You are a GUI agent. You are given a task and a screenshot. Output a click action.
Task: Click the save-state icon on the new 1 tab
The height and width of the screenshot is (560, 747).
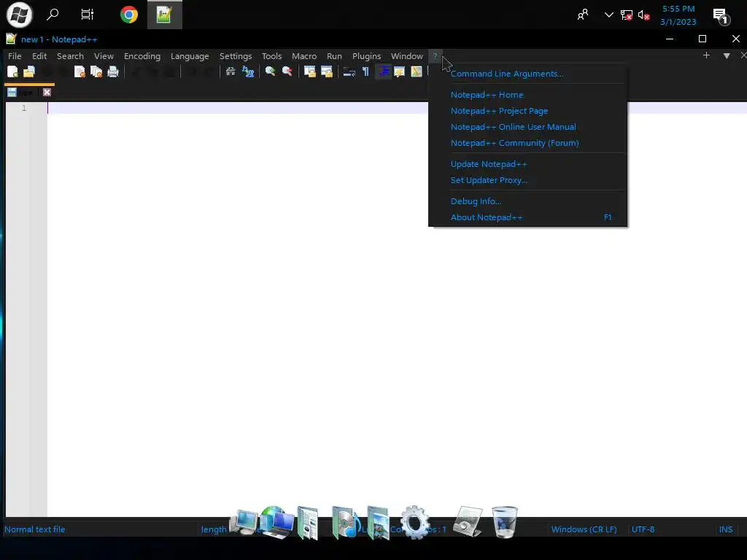(12, 93)
